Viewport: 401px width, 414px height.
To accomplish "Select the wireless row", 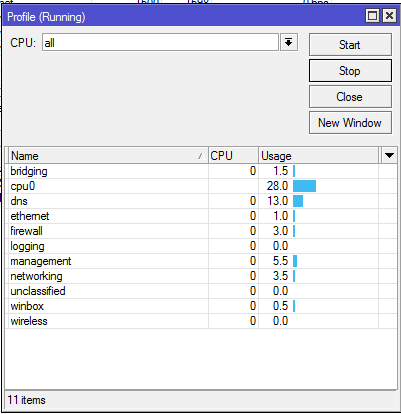I will [201, 321].
